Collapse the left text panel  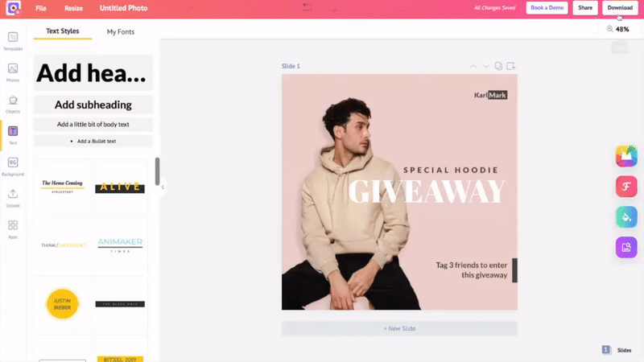tap(163, 187)
